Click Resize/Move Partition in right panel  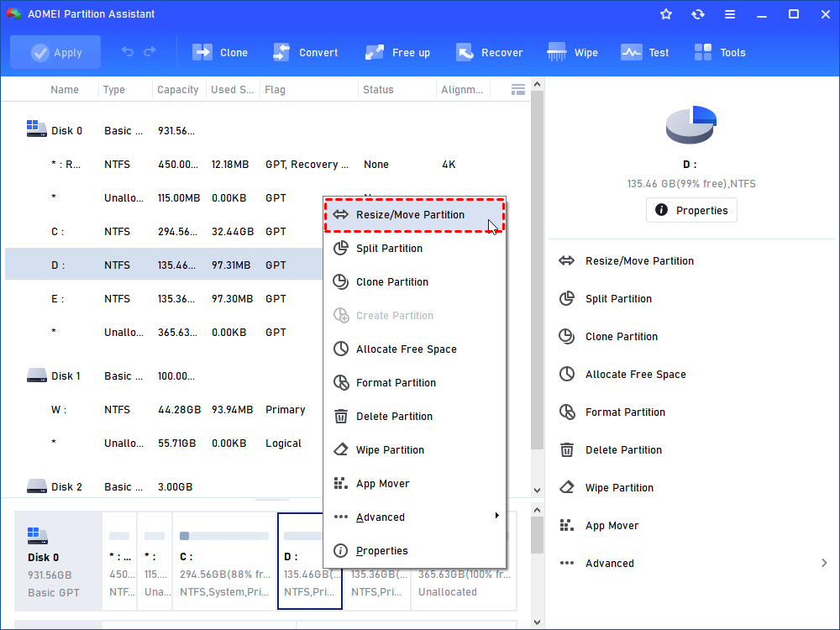point(627,261)
